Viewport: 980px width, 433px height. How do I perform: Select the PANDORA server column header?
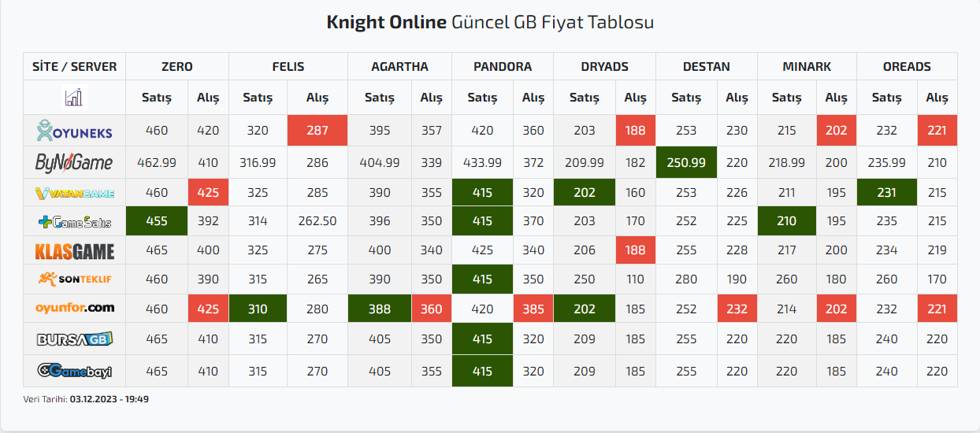point(503,67)
